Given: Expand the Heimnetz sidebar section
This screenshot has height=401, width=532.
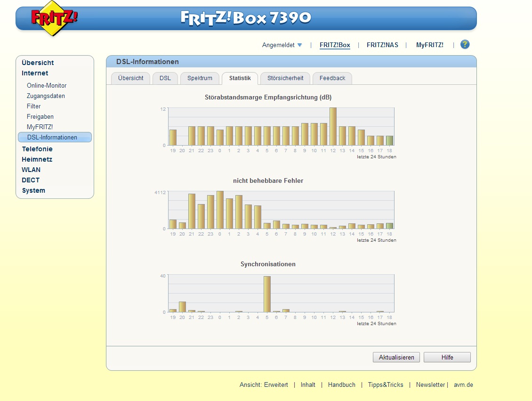Looking at the screenshot, I should (37, 160).
